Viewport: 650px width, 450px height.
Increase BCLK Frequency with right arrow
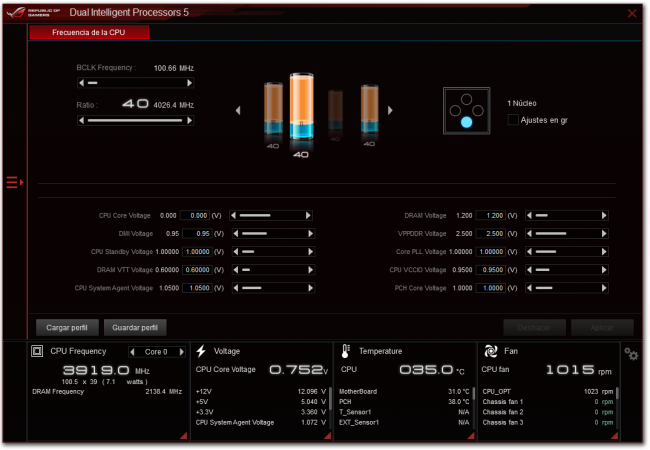pyautogui.click(x=189, y=83)
